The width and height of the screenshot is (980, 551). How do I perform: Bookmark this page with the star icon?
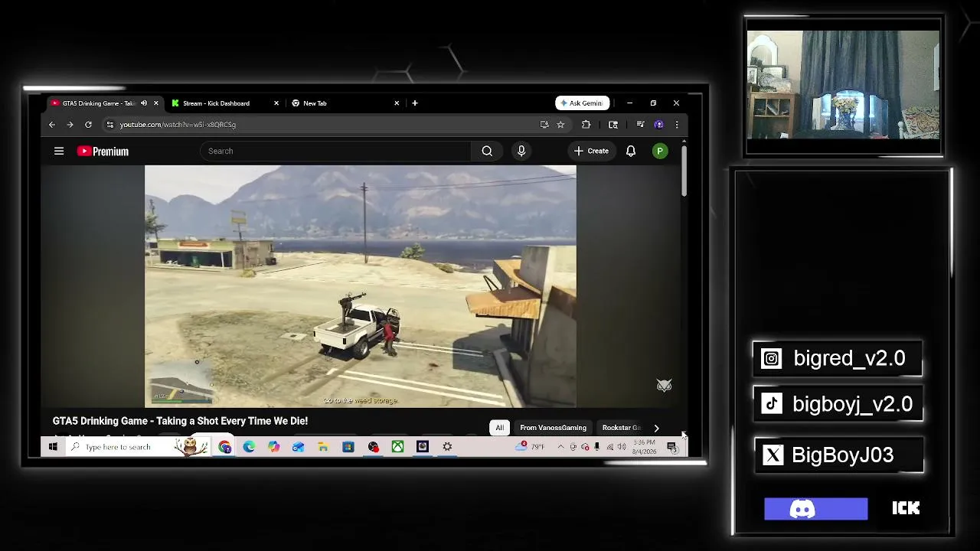coord(560,125)
